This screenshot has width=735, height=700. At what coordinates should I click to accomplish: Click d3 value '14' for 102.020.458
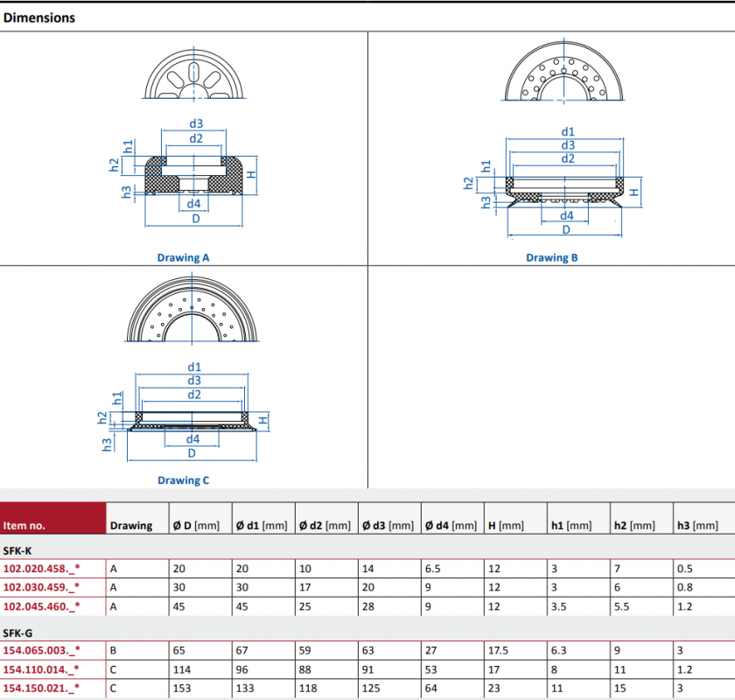click(x=368, y=569)
